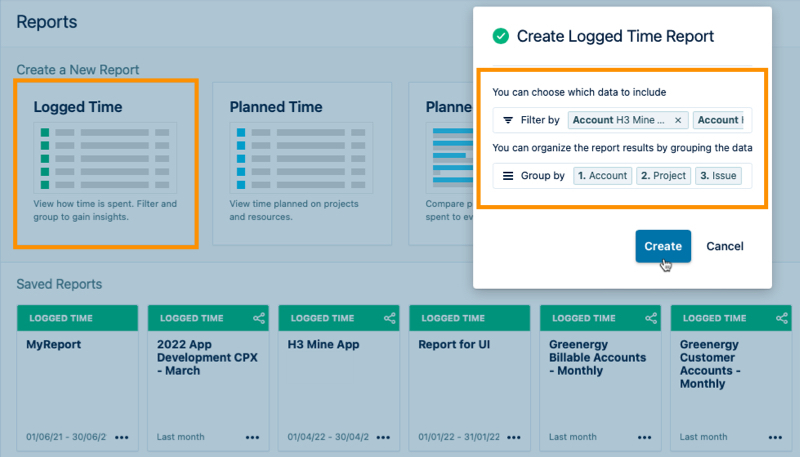
Task: Cancel the Create Logged Time Report dialog
Action: [724, 246]
